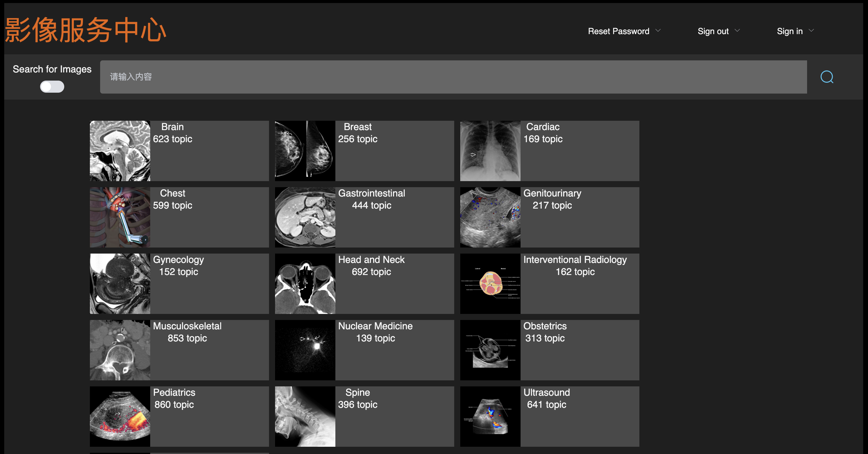
Task: Open the Pediatrics ultrasound thumbnail
Action: click(x=120, y=417)
